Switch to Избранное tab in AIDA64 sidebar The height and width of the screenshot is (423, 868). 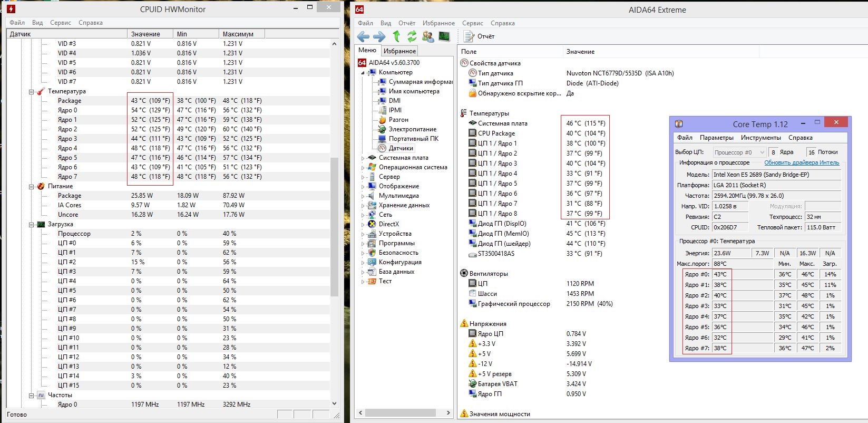(x=399, y=51)
